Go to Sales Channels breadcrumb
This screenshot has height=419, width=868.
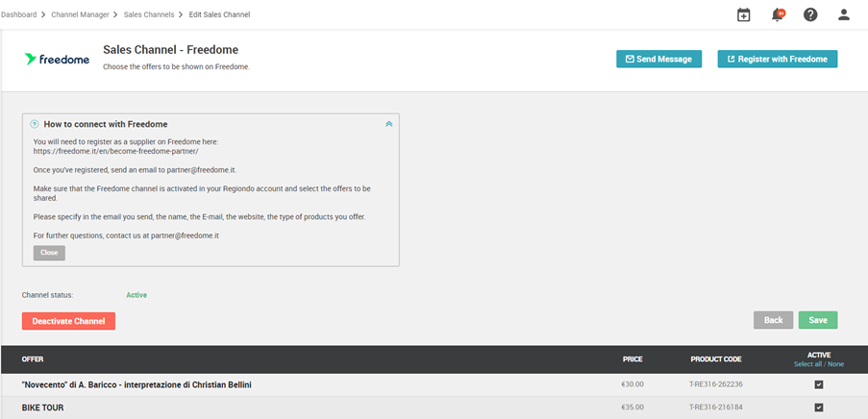[x=149, y=15]
